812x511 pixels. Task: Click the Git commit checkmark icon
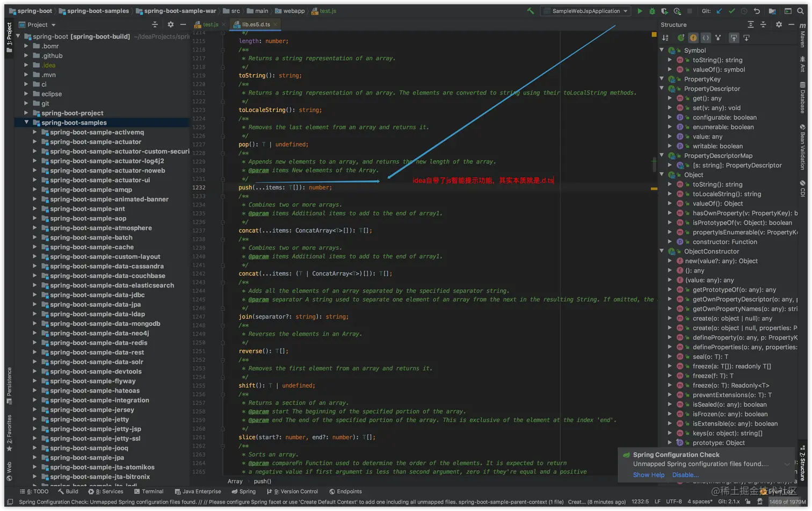click(731, 11)
